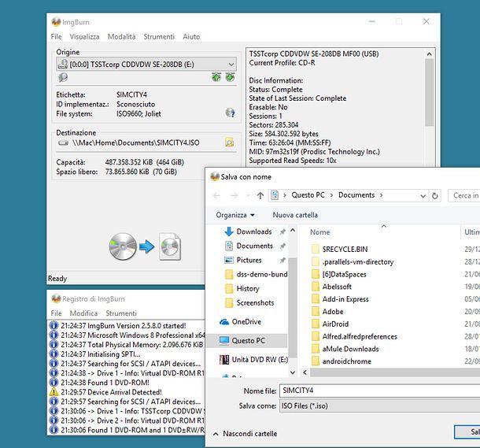Open Modifica menu in Registro di ImgBurn
This screenshot has height=448, width=480.
(x=83, y=313)
